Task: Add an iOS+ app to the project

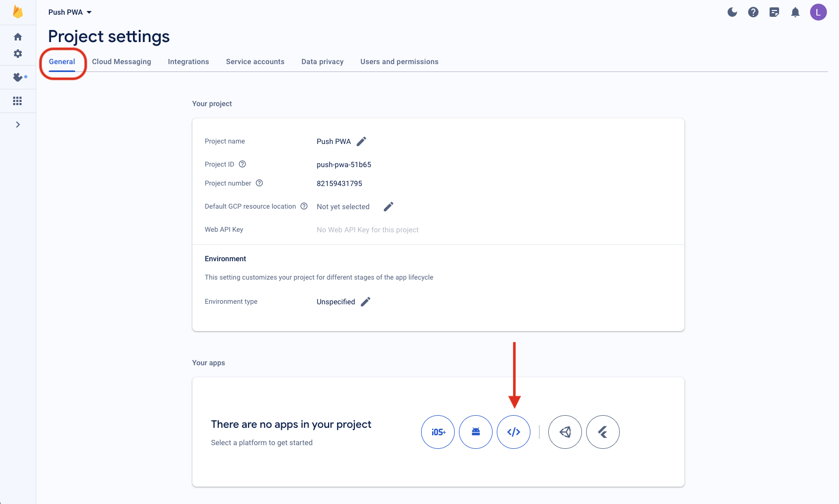Action: [437, 432]
